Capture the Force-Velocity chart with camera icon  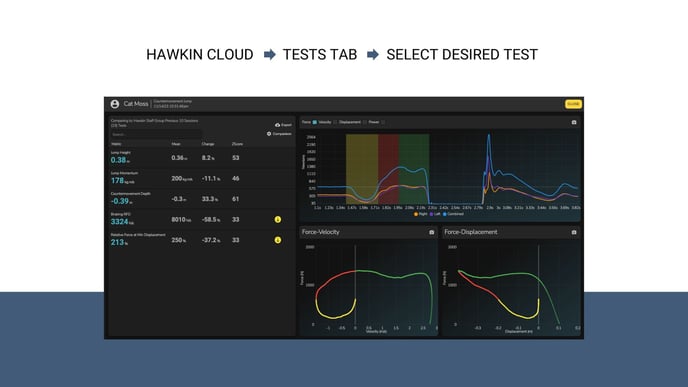pos(432,232)
